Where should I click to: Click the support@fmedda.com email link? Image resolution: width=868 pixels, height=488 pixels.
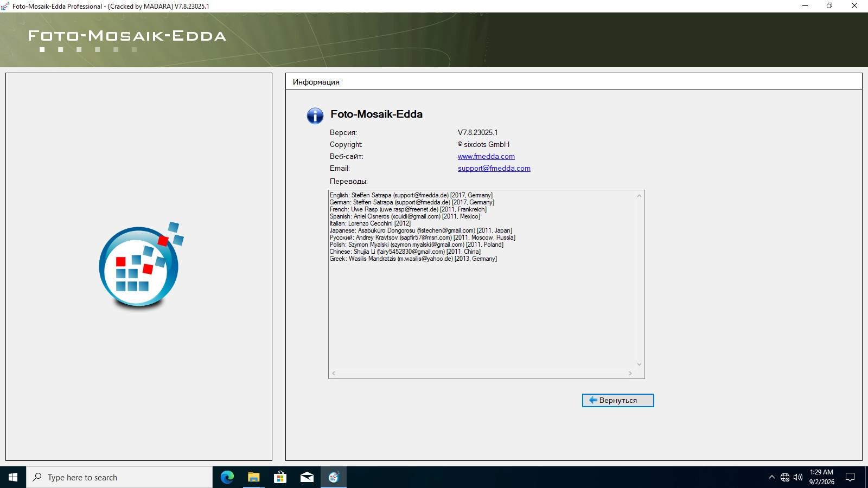click(494, 168)
